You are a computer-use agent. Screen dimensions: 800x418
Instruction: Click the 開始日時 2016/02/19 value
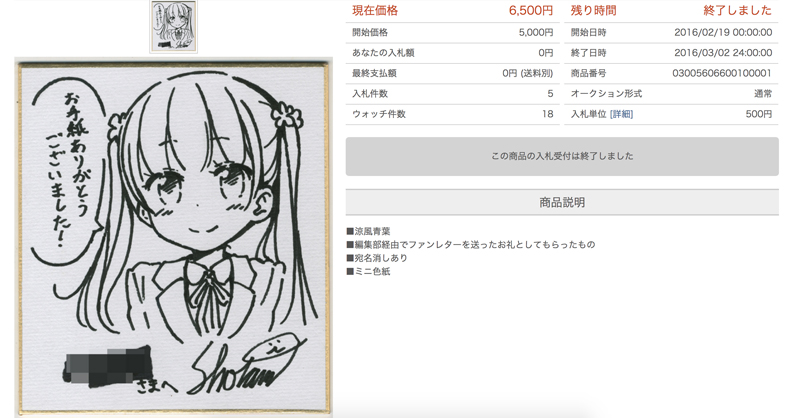coord(723,33)
